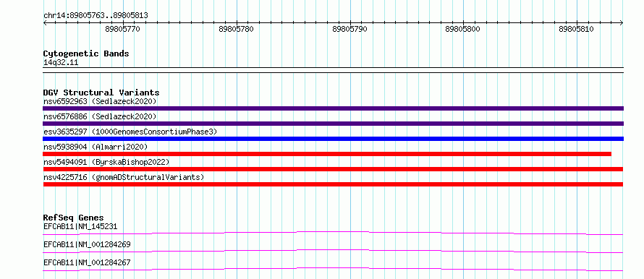Click the blue esv3635297 variant bar
The height and width of the screenshot is (279, 644).
point(333,139)
